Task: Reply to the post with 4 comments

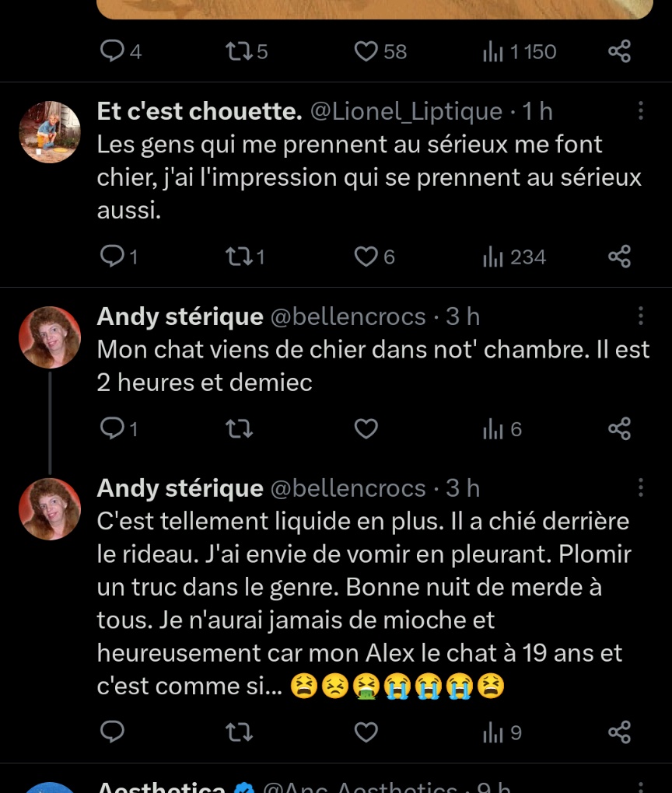Action: (113, 51)
